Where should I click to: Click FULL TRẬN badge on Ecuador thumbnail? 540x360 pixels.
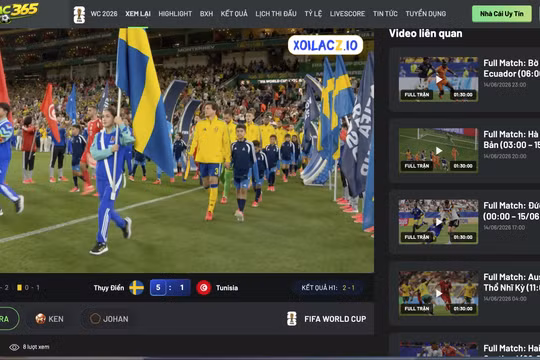coord(417,94)
